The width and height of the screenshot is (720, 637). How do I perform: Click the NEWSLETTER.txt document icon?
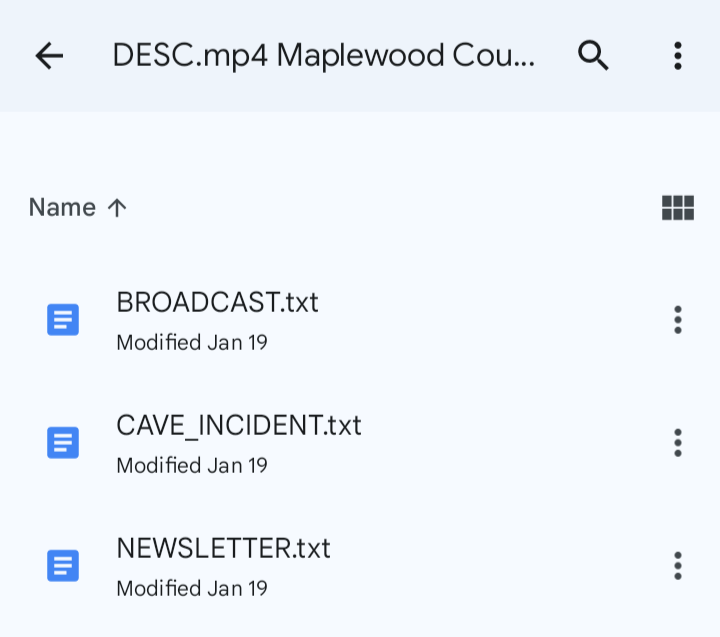[63, 565]
